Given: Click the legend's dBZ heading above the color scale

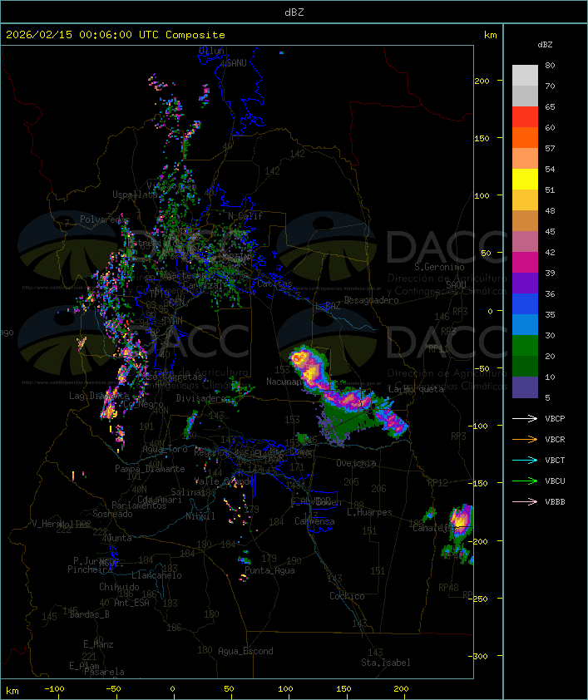Looking at the screenshot, I should click(545, 45).
